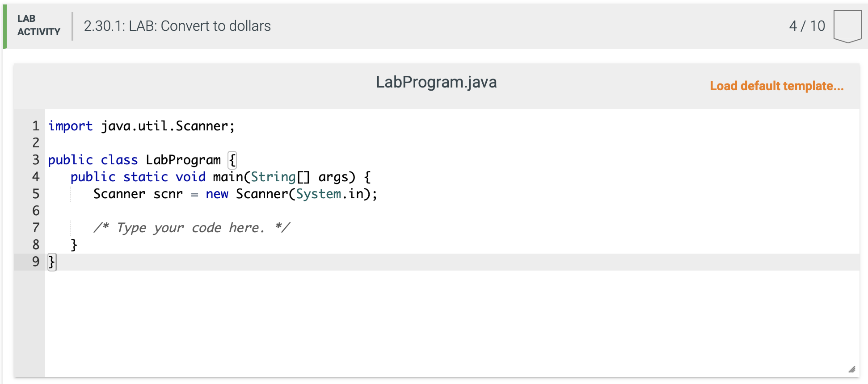Click the word main in line 4
Screen dimensions: 868x384
(228, 177)
